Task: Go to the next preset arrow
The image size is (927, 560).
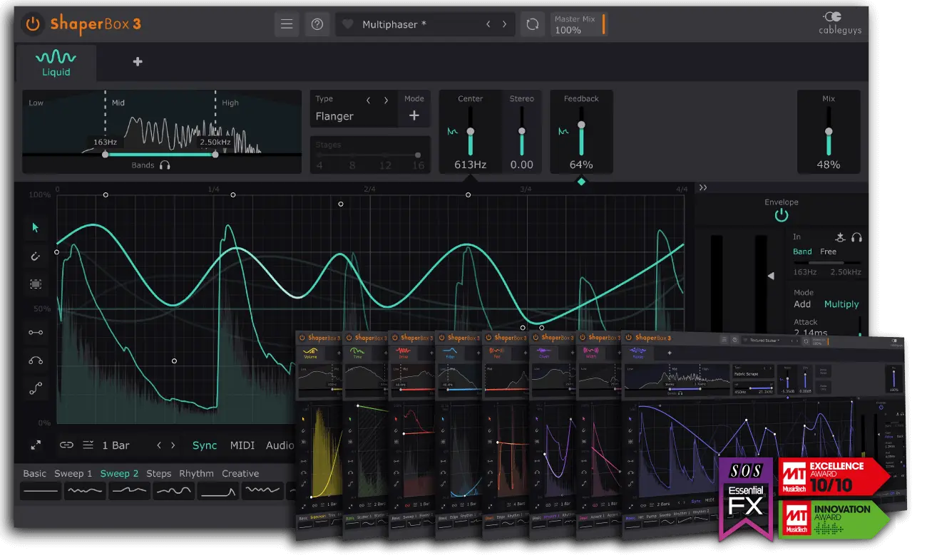Action: pyautogui.click(x=505, y=24)
